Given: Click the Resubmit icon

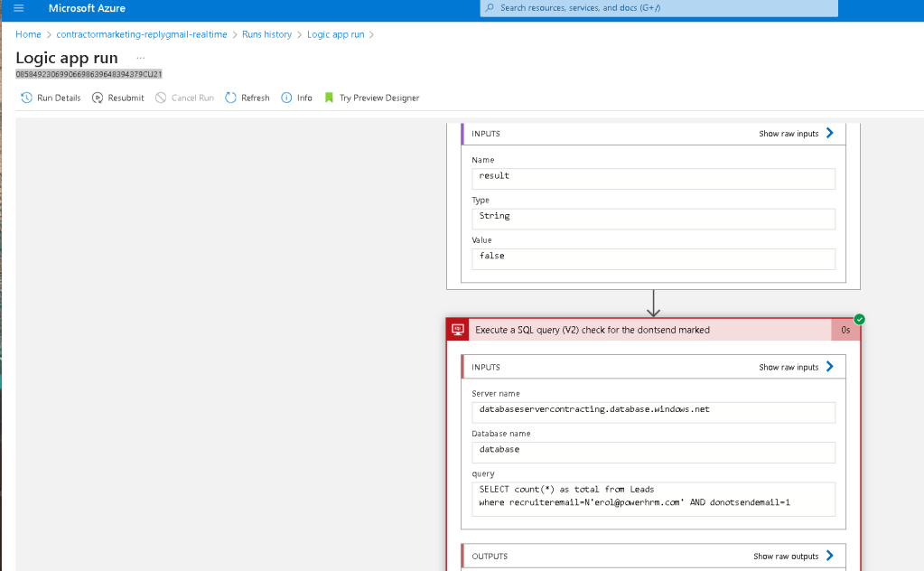Looking at the screenshot, I should pyautogui.click(x=98, y=98).
